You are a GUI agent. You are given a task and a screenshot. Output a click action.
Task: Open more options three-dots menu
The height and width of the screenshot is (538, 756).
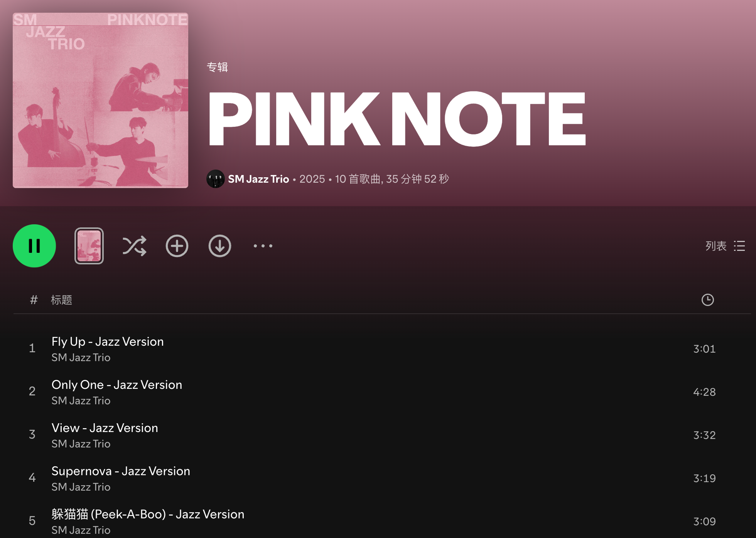tap(263, 246)
